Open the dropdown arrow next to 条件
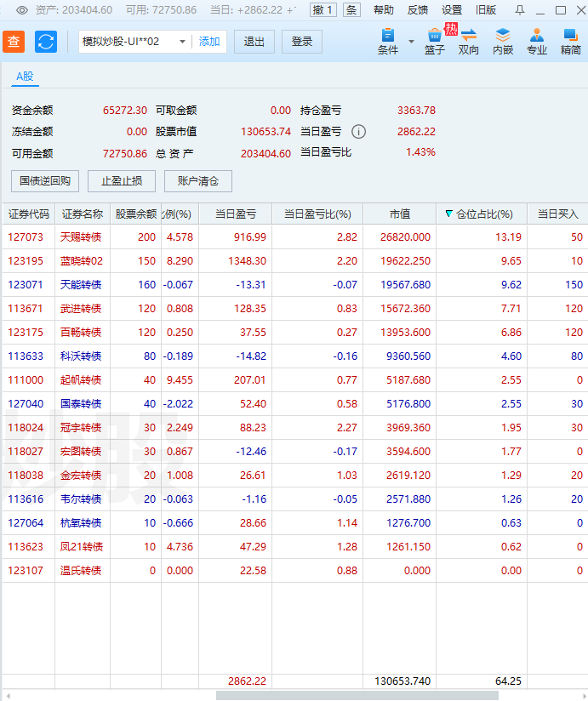The width and height of the screenshot is (588, 701). pyautogui.click(x=412, y=41)
